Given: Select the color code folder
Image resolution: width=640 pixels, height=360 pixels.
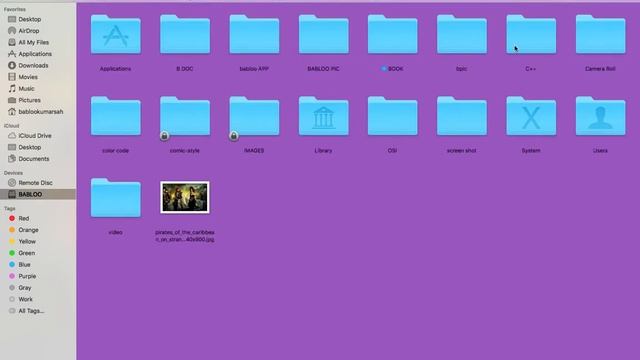Looking at the screenshot, I should pos(116,116).
